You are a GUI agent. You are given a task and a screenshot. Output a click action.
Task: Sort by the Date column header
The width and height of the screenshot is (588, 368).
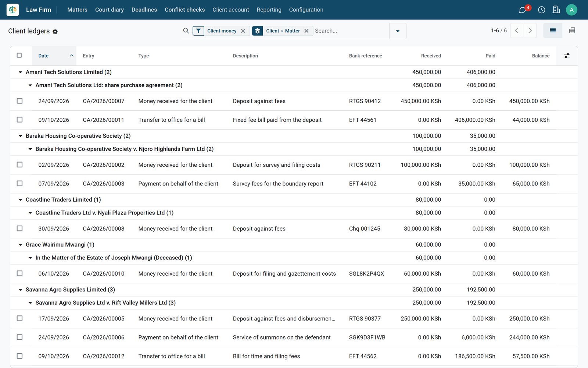(54, 56)
